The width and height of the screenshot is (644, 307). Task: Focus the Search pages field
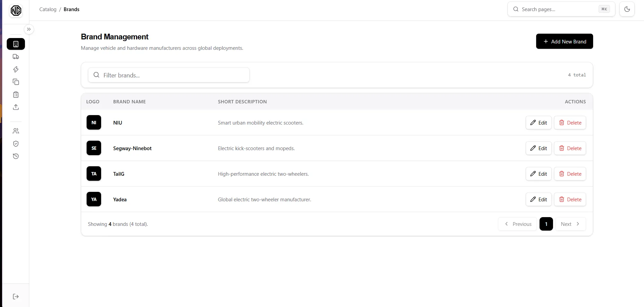point(561,9)
